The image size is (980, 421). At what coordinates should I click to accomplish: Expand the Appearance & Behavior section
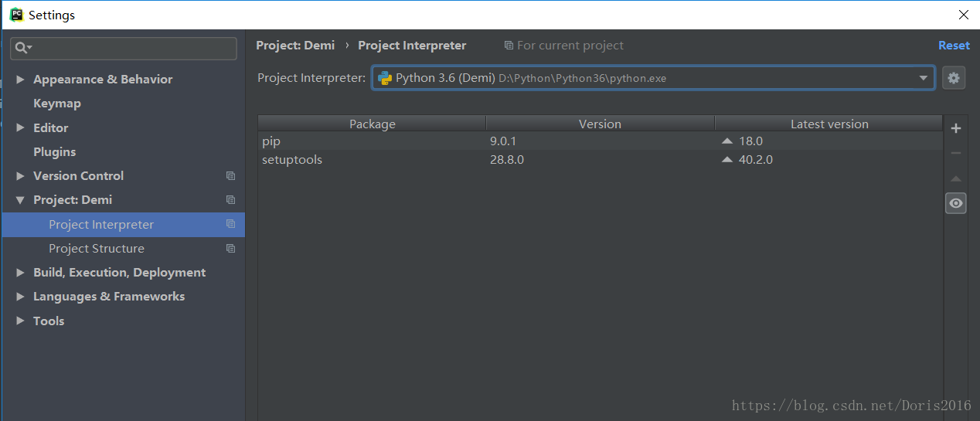[20, 80]
